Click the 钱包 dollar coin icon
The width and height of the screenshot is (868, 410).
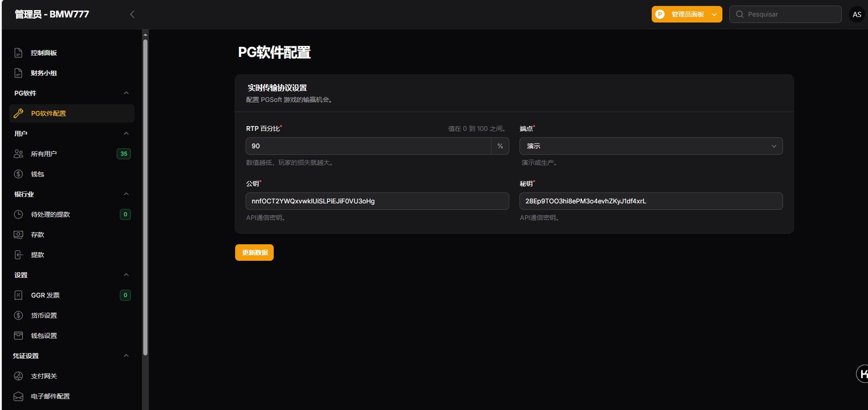[x=18, y=174]
